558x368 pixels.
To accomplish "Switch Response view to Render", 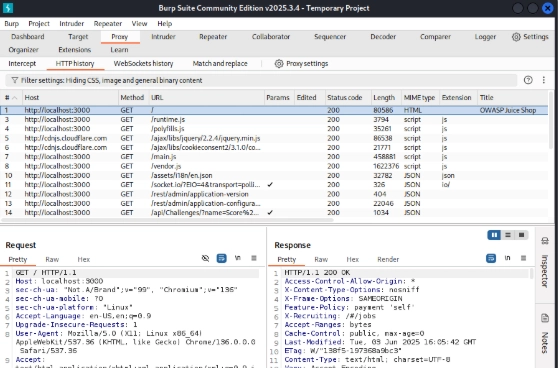I will pos(388,259).
